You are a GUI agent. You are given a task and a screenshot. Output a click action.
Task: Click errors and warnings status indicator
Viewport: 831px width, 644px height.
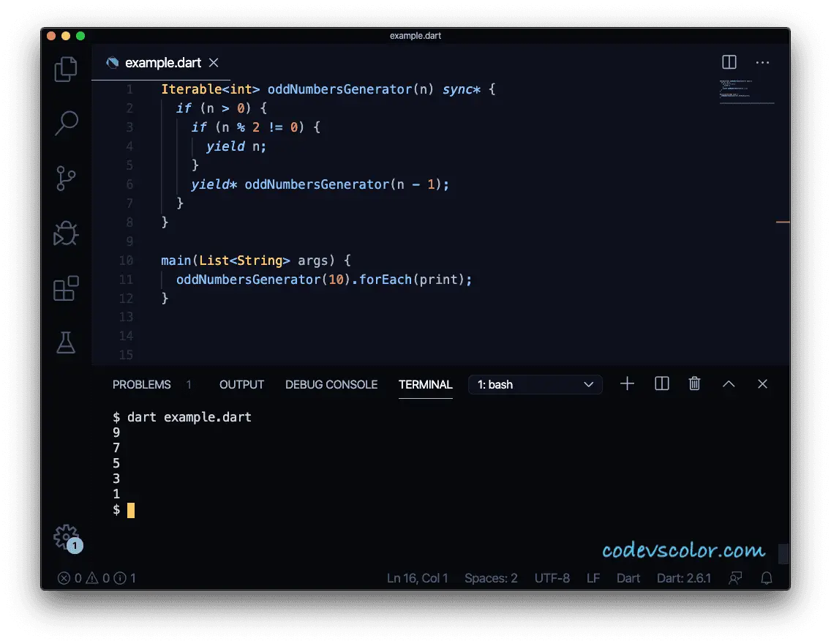[x=97, y=578]
